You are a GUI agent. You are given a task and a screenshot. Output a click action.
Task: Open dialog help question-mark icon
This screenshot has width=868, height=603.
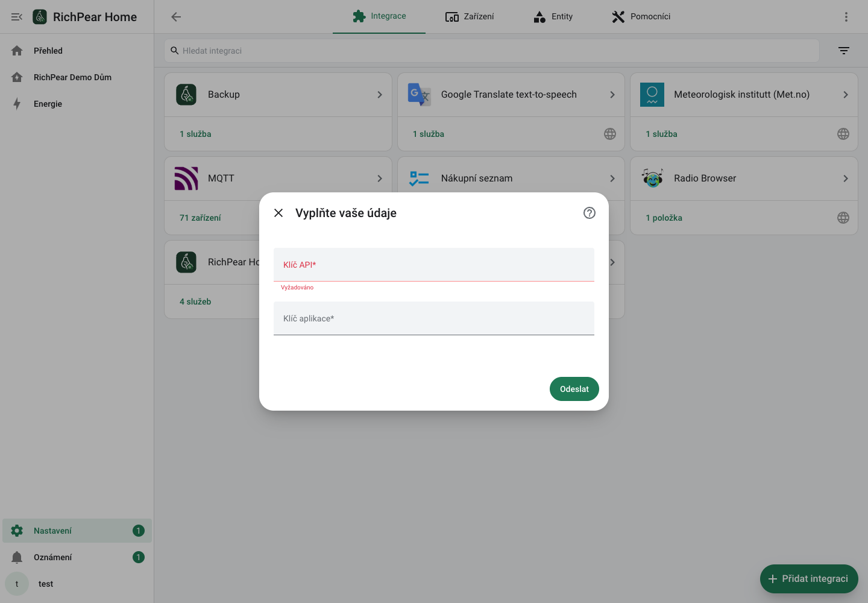pyautogui.click(x=590, y=213)
